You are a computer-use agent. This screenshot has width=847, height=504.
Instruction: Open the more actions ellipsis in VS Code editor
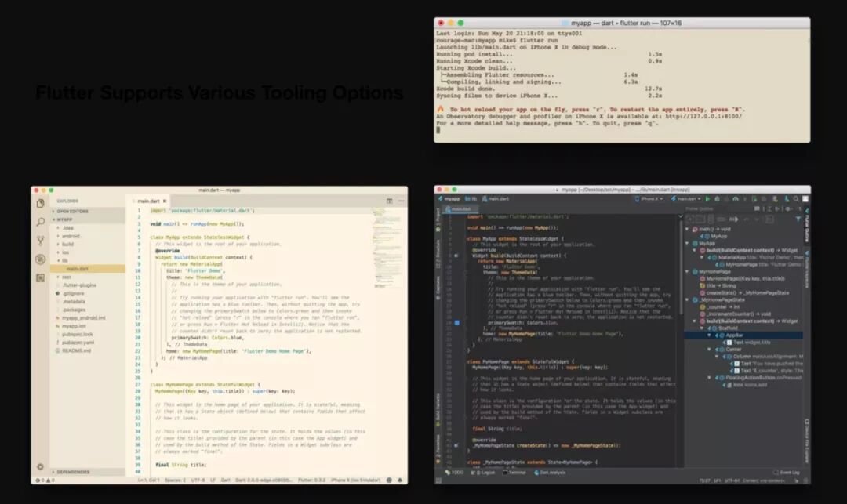pyautogui.click(x=401, y=201)
